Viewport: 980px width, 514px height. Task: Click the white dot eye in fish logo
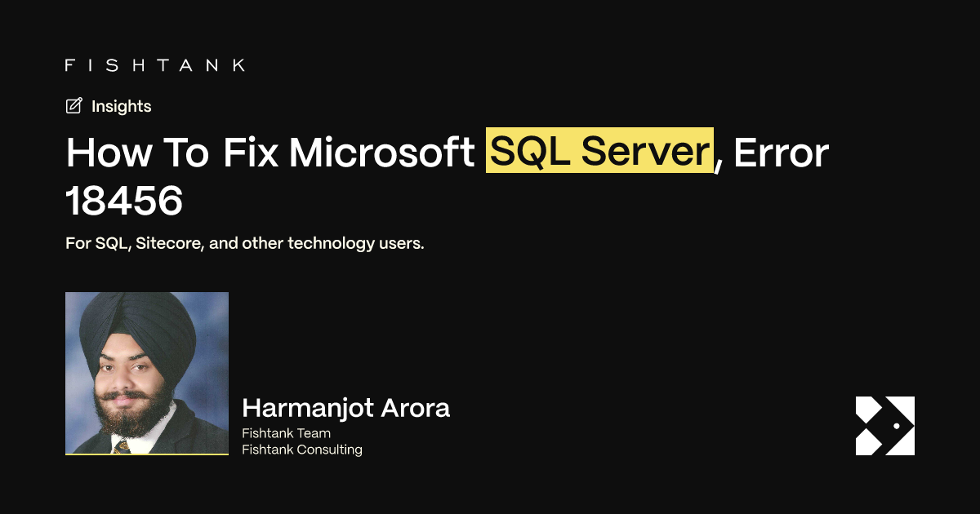click(x=897, y=426)
